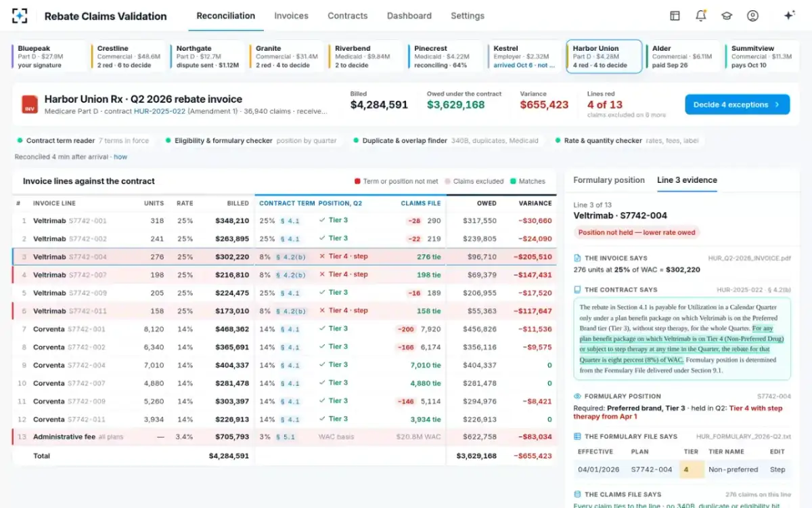Go to the Dashboard tab
Screen dimensions: 812x508
(x=409, y=16)
